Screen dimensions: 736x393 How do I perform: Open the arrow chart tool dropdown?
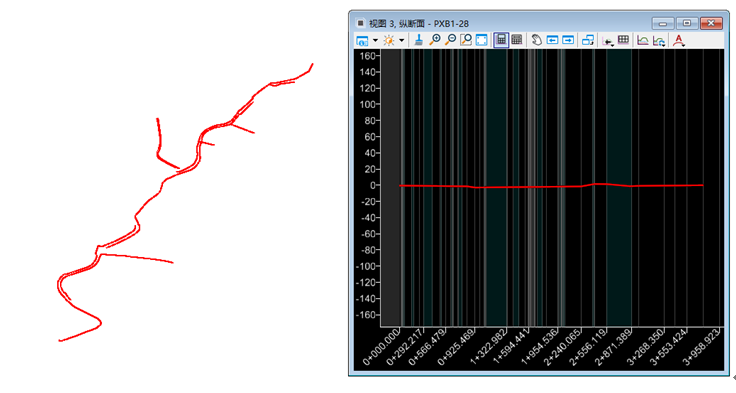tap(608, 42)
